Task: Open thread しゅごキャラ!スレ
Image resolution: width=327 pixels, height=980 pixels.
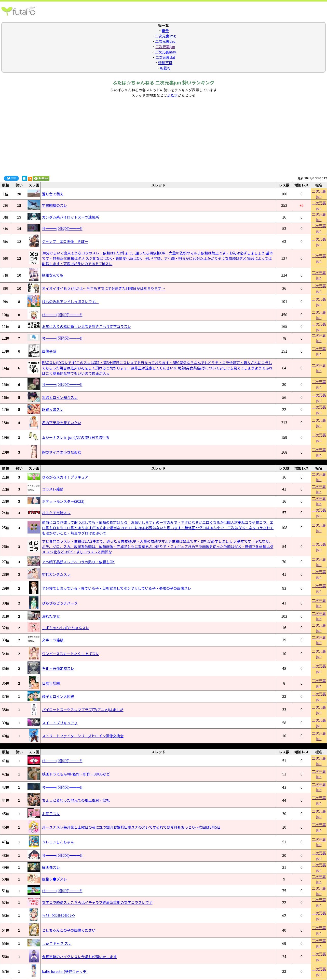Action: [57, 943]
